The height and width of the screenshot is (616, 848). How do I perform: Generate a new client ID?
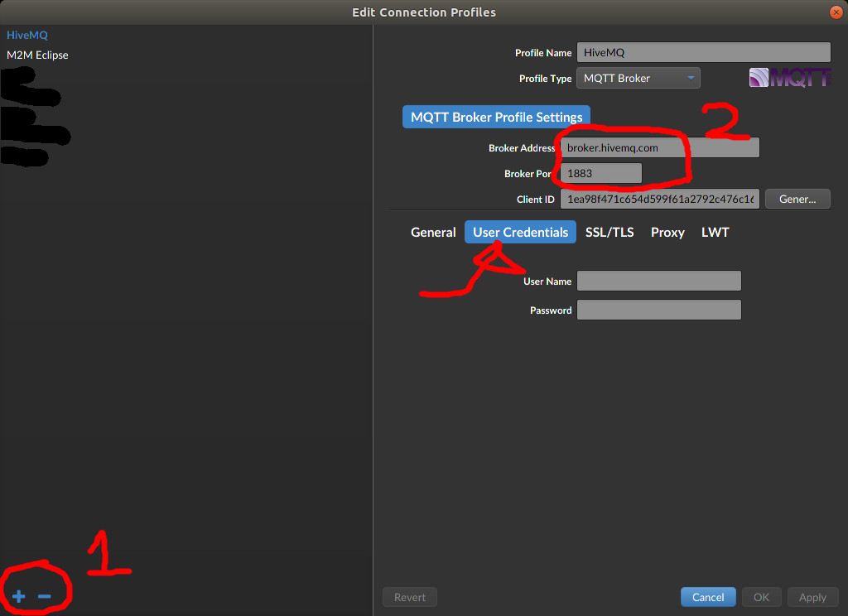click(x=797, y=199)
